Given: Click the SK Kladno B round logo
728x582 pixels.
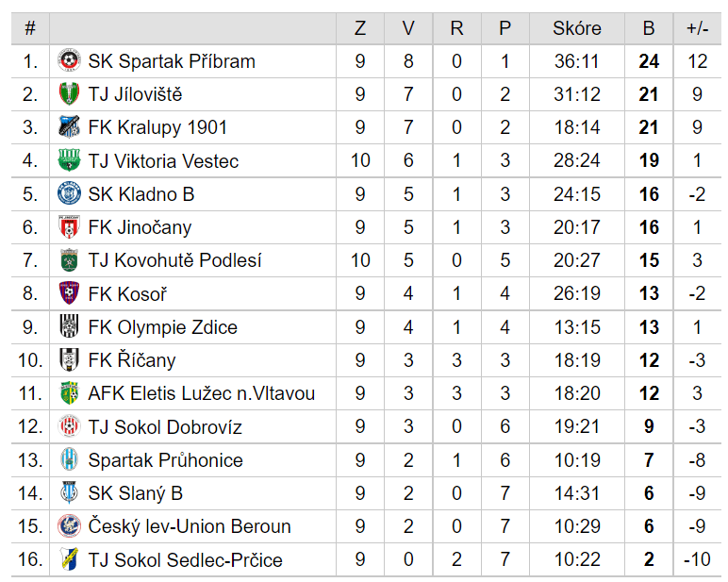Looking at the screenshot, I should [x=69, y=193].
